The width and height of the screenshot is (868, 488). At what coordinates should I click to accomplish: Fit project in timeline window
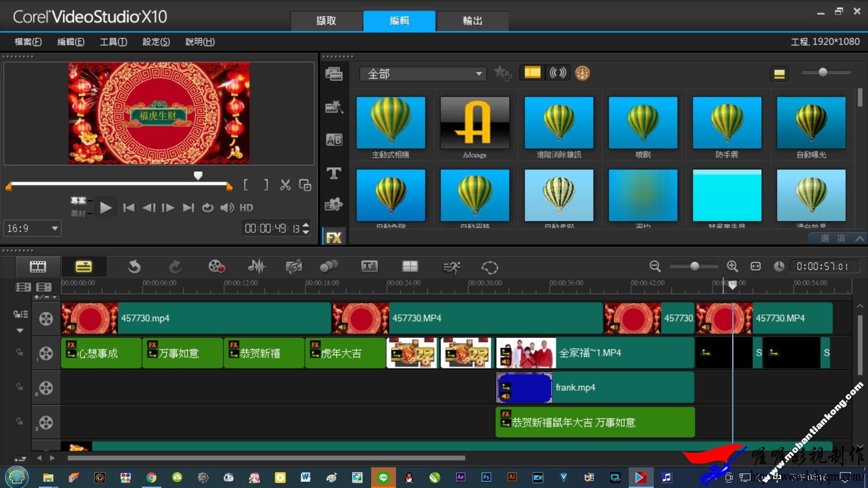pyautogui.click(x=755, y=267)
